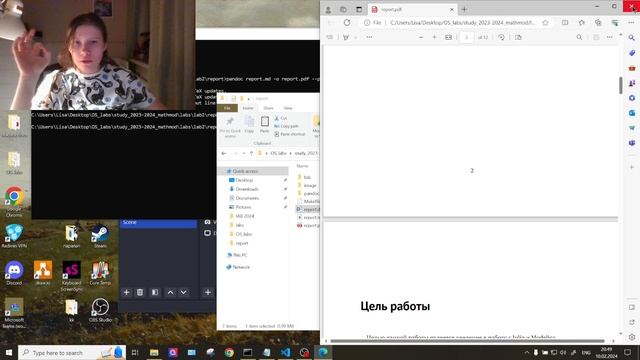Open a new tab in Edge
Viewport: 640px width, 360px height.
[x=464, y=9]
